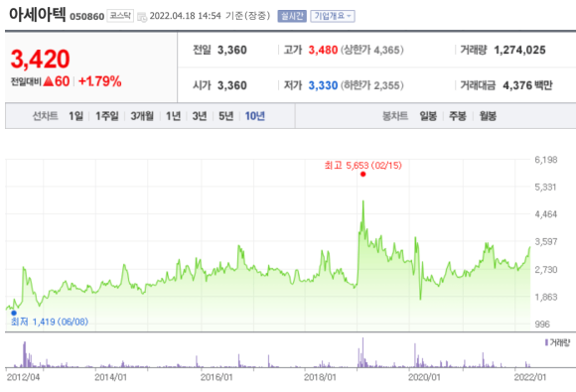Click the 상한가 4,365 text
This screenshot has width=576, height=392.
372,50
